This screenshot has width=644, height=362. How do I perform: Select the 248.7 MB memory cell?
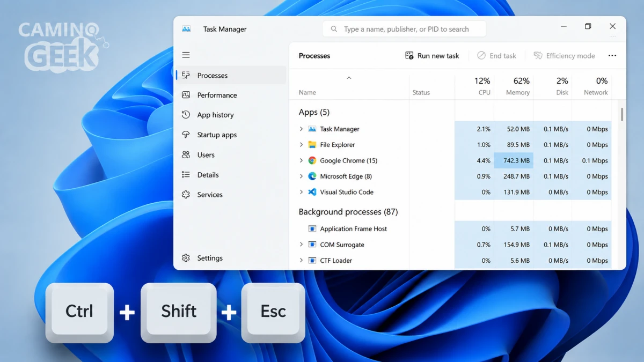coord(514,176)
